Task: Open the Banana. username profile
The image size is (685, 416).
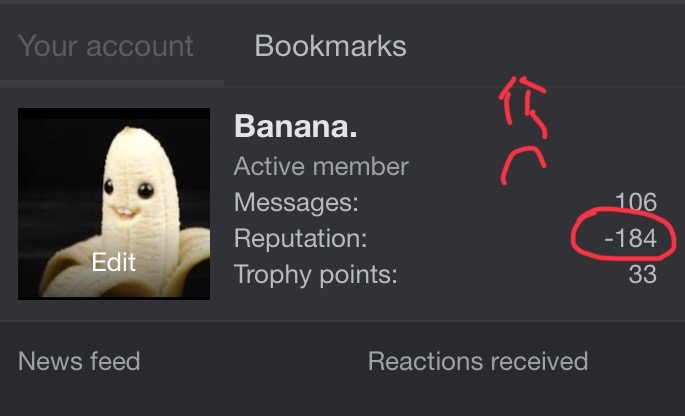Action: [296, 126]
